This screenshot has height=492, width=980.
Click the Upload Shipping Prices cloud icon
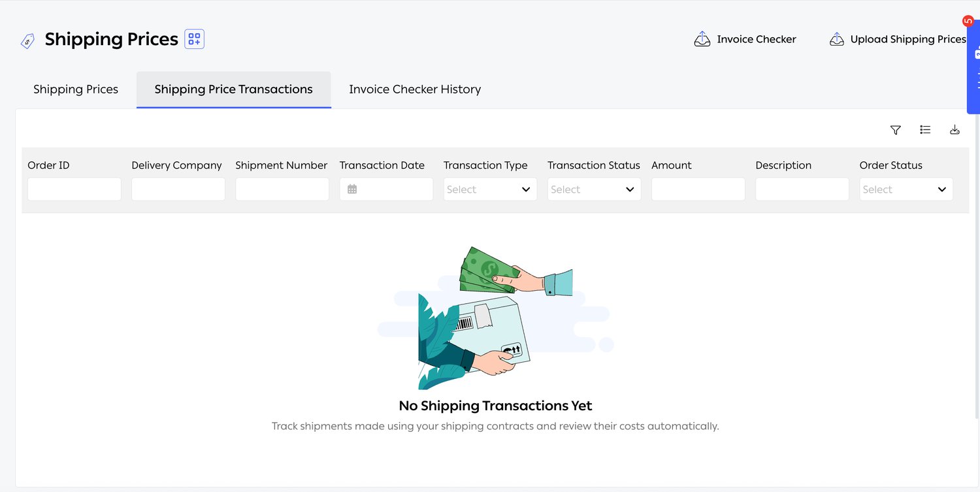[x=837, y=39]
